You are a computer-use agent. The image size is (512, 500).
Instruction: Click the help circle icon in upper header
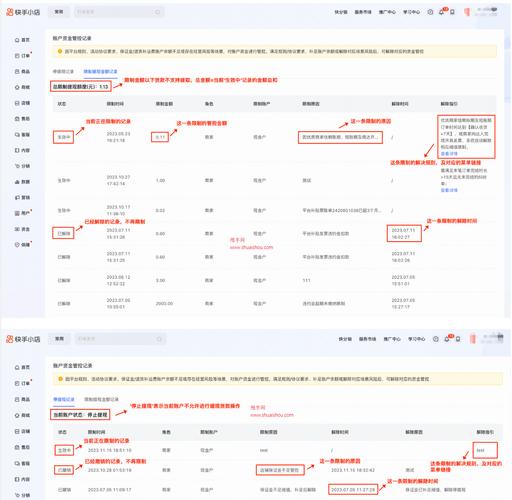430,12
